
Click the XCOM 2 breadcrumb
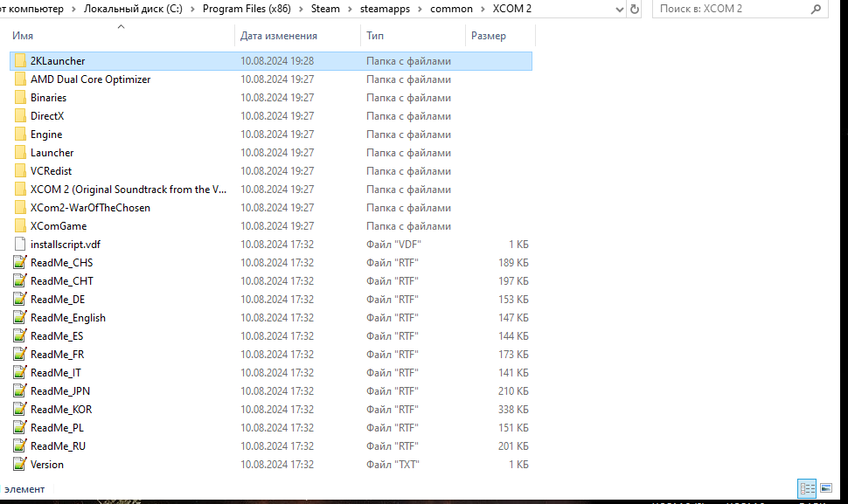pos(512,10)
